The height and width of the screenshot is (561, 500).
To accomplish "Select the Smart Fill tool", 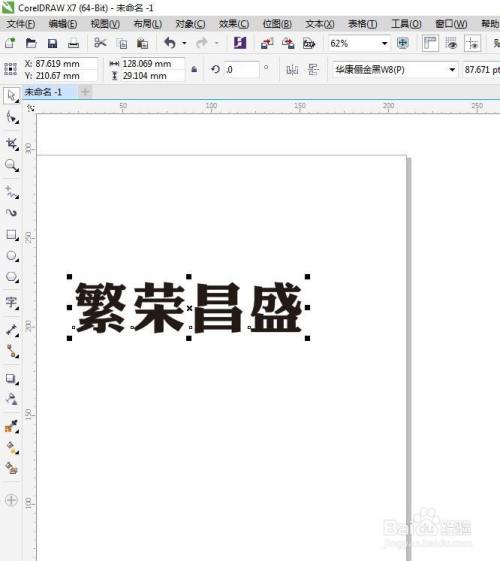I will click(11, 468).
